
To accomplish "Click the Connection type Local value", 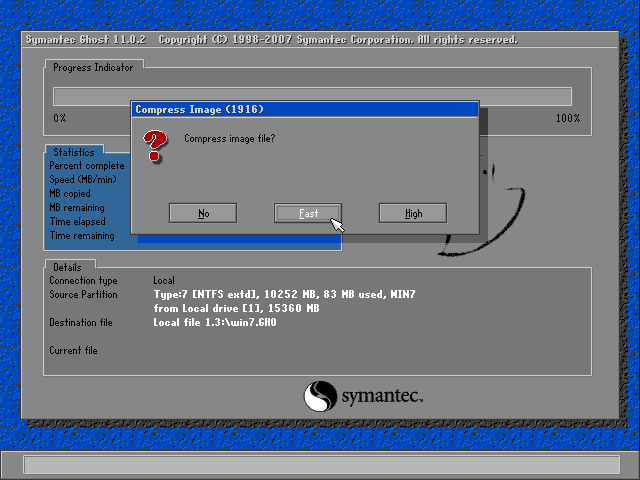I will coord(164,281).
